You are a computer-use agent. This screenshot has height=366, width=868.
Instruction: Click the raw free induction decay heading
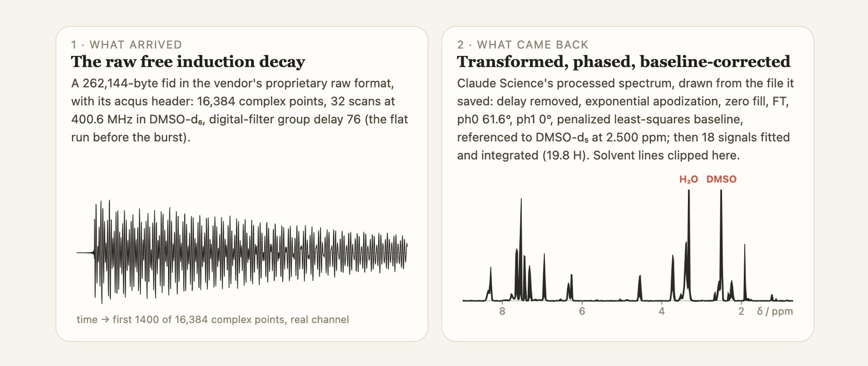pos(188,62)
